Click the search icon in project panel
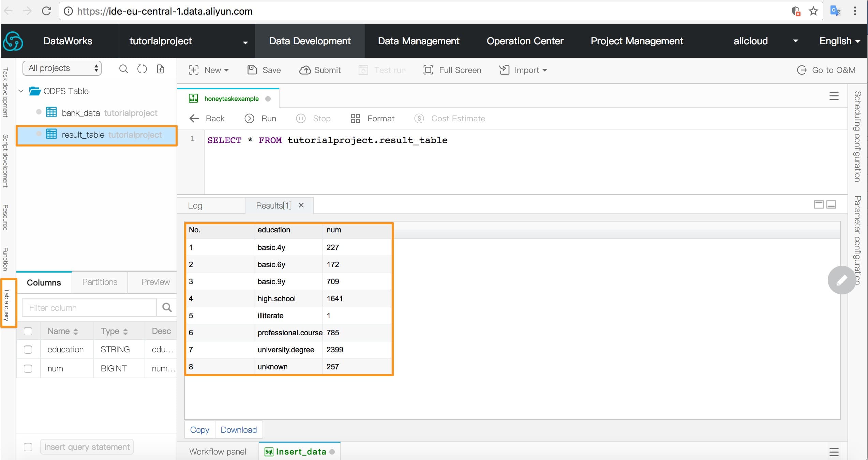The width and height of the screenshot is (868, 460). point(123,69)
